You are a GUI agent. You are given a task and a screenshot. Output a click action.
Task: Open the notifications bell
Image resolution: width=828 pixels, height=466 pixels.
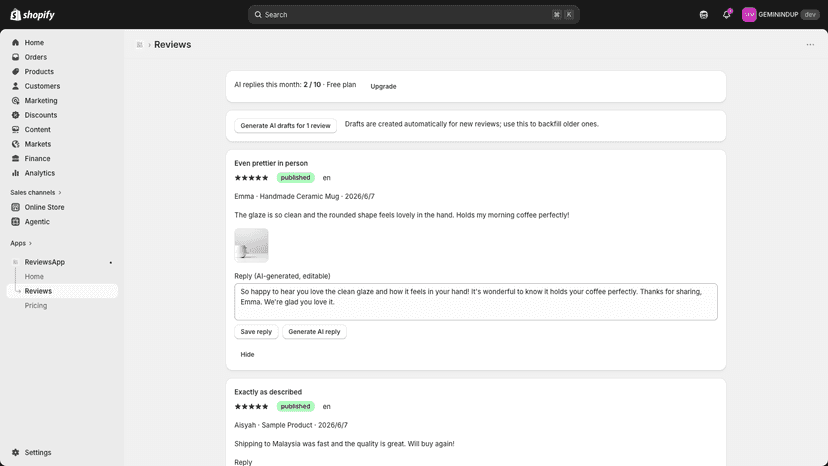coord(727,15)
